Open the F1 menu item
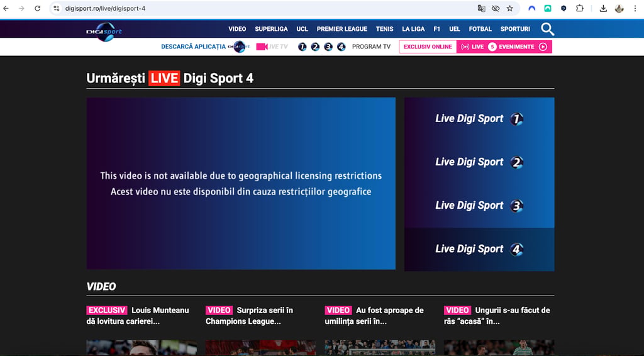The width and height of the screenshot is (644, 356). [x=436, y=29]
